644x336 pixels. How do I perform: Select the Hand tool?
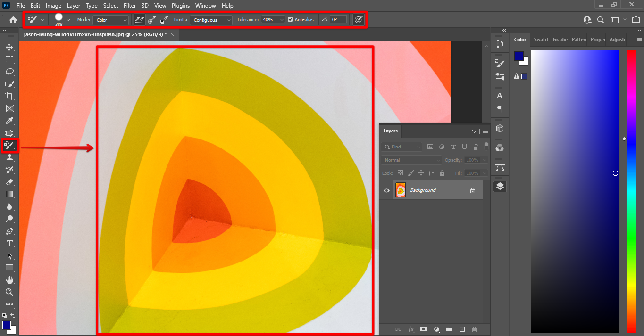pos(9,280)
